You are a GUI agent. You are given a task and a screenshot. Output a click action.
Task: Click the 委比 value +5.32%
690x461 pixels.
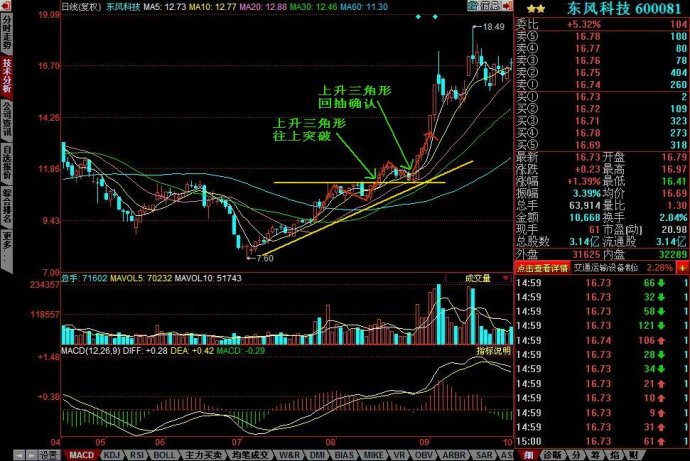pyautogui.click(x=584, y=25)
